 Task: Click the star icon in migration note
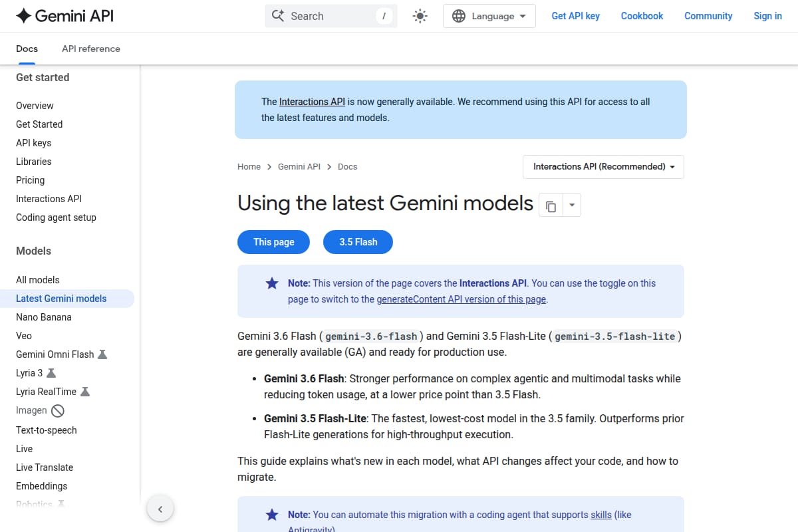[x=272, y=515]
